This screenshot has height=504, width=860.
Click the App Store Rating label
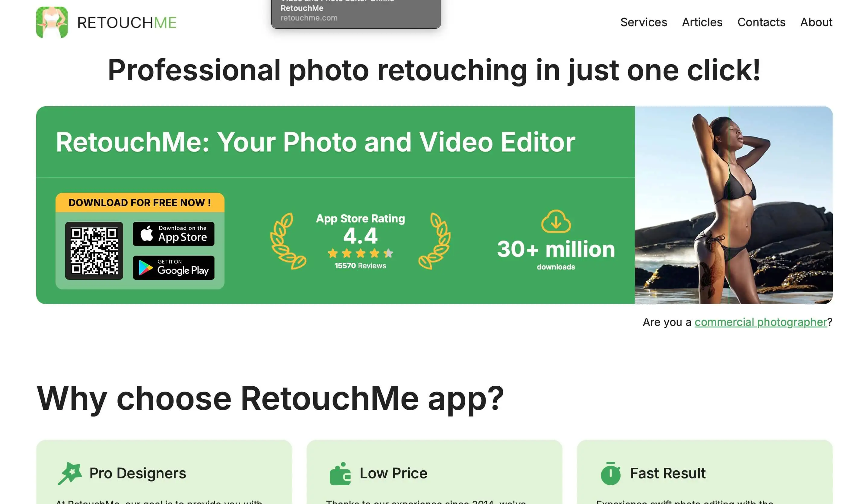(360, 219)
